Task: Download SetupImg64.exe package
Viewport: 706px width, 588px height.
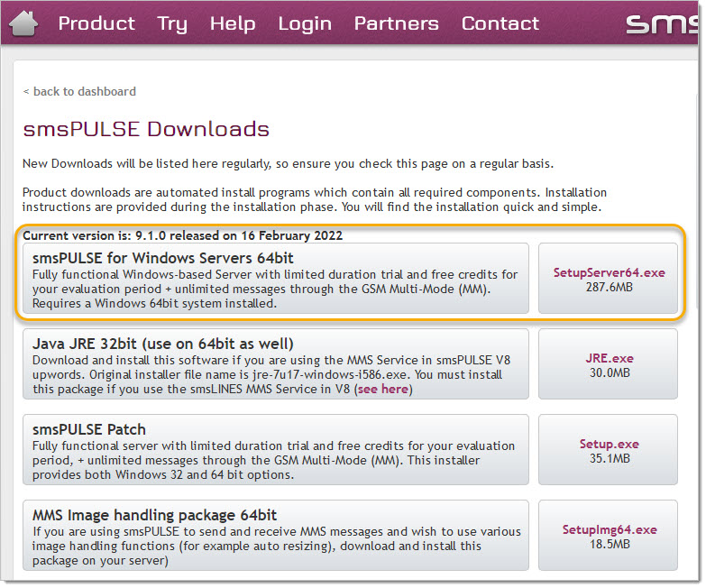Action: click(x=610, y=530)
